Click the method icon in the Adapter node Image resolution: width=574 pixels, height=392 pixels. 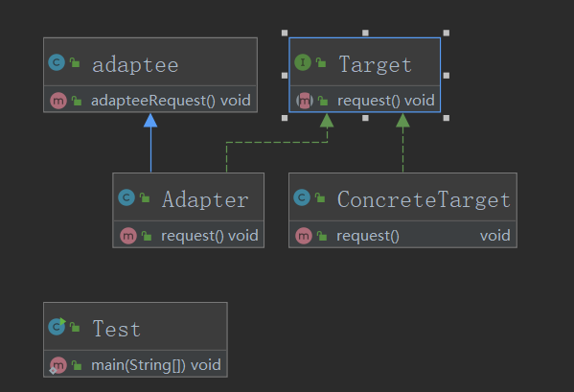coord(128,236)
